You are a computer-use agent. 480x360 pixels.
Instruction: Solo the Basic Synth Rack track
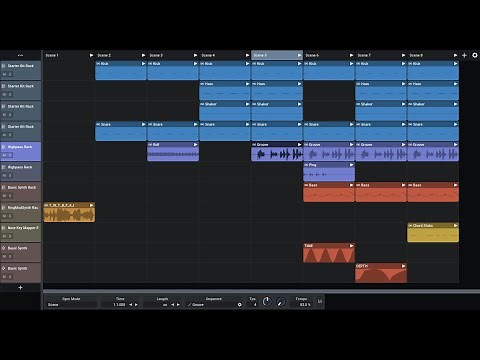click(x=10, y=196)
